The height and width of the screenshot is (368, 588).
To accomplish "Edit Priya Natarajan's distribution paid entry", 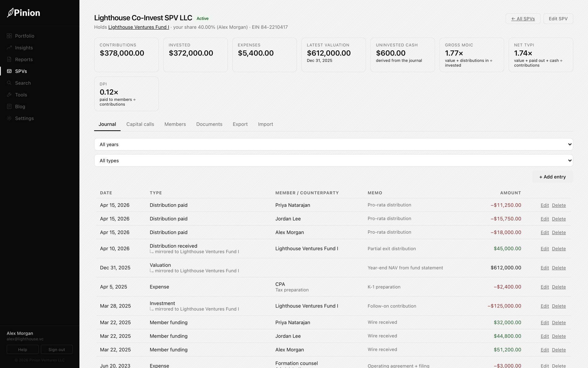I will coord(545,205).
